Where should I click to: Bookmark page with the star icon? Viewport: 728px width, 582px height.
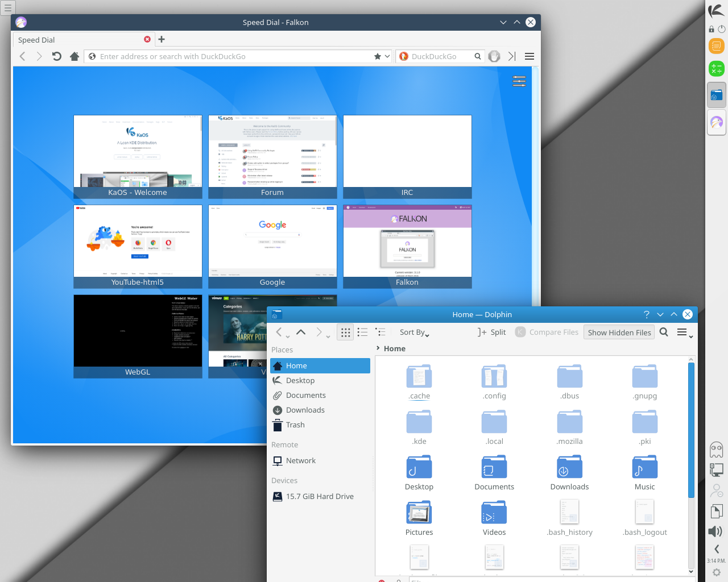click(x=378, y=56)
